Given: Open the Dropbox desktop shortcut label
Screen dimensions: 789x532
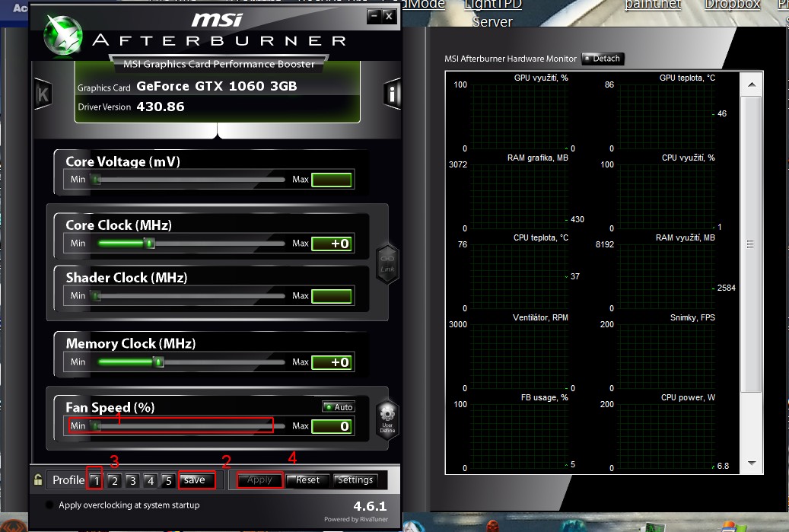Looking at the screenshot, I should click(x=732, y=5).
